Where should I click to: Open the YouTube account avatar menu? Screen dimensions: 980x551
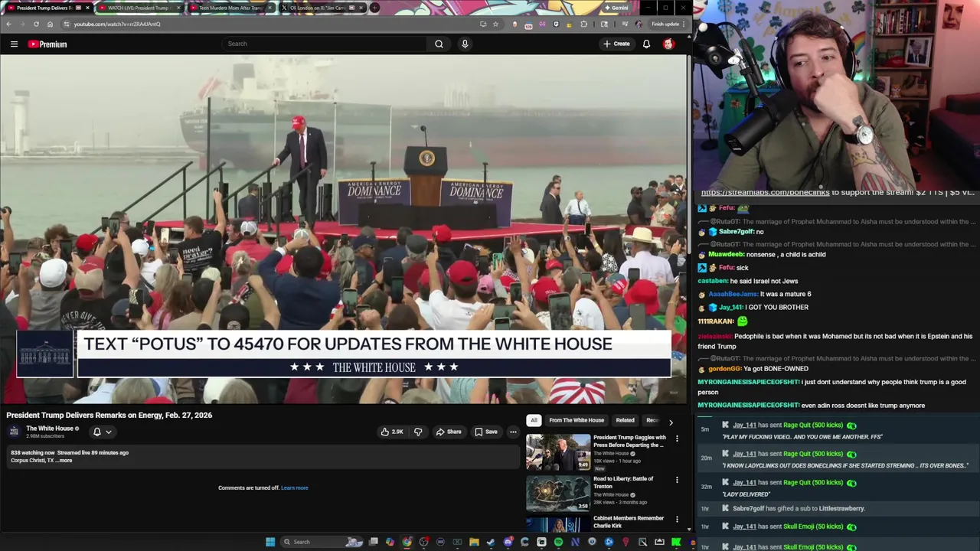pyautogui.click(x=668, y=44)
